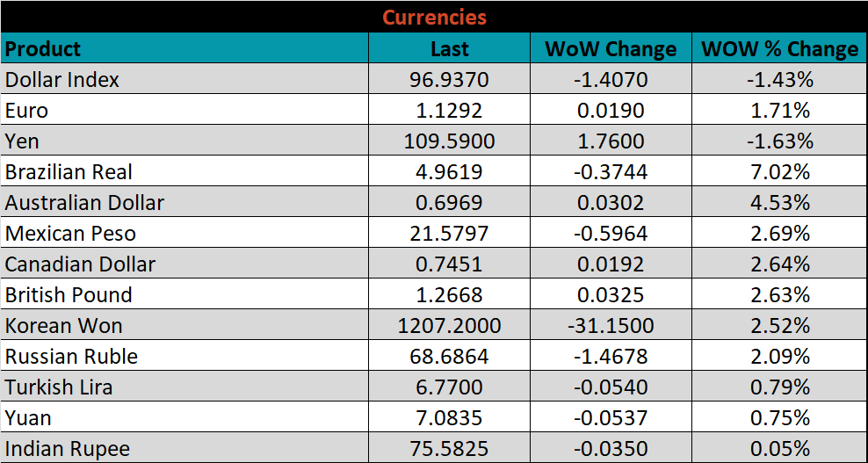The height and width of the screenshot is (463, 868).
Task: Select Canadian Dollar WoW change 0.0192
Action: click(611, 264)
